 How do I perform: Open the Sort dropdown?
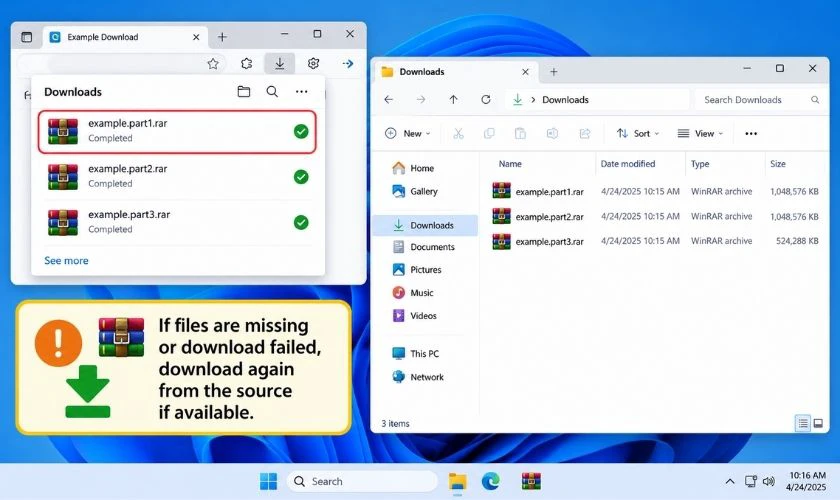tap(638, 133)
